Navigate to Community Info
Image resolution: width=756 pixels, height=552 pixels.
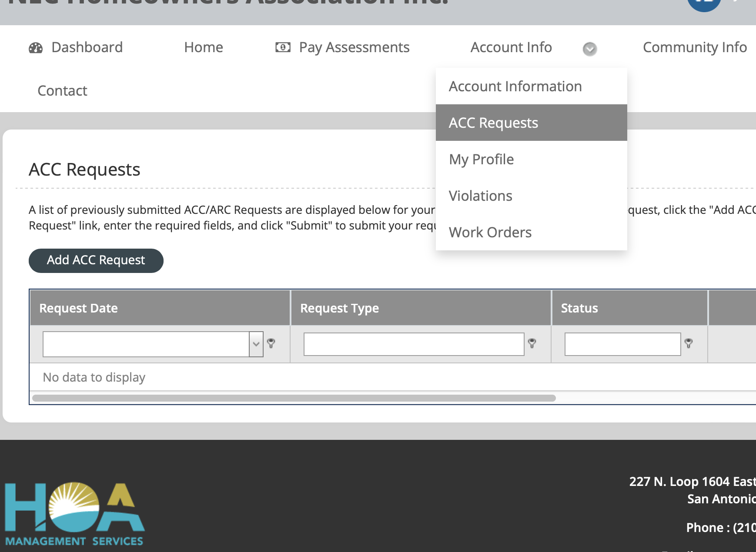(x=694, y=47)
